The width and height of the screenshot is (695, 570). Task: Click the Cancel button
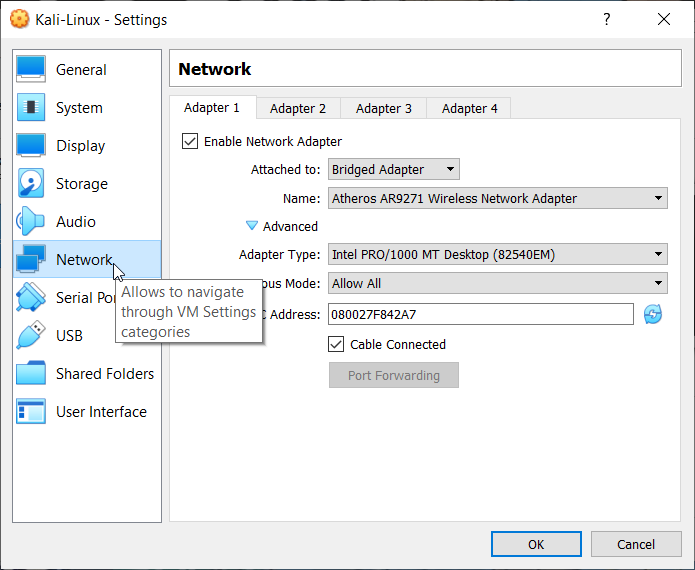tap(636, 544)
